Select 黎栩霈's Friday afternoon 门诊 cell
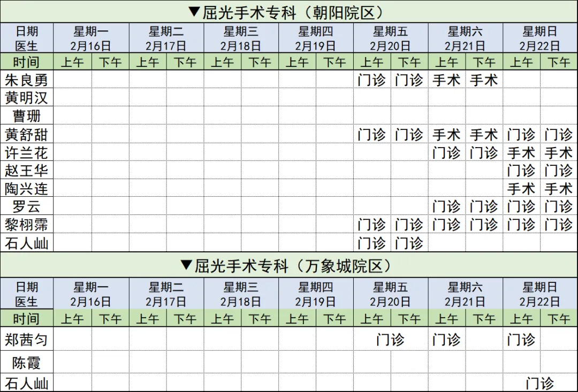This screenshot has width=578, height=392. coord(409,225)
